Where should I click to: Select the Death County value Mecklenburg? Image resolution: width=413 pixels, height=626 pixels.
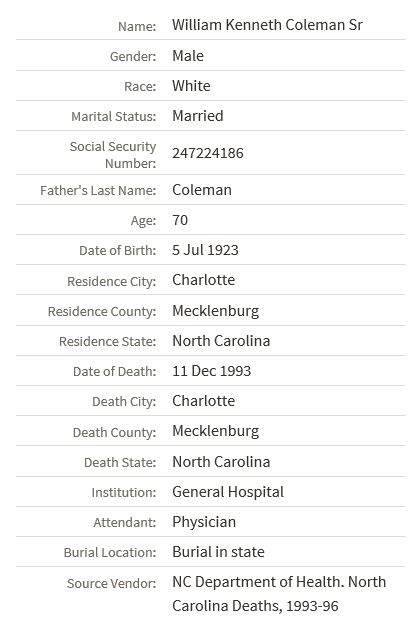215,432
